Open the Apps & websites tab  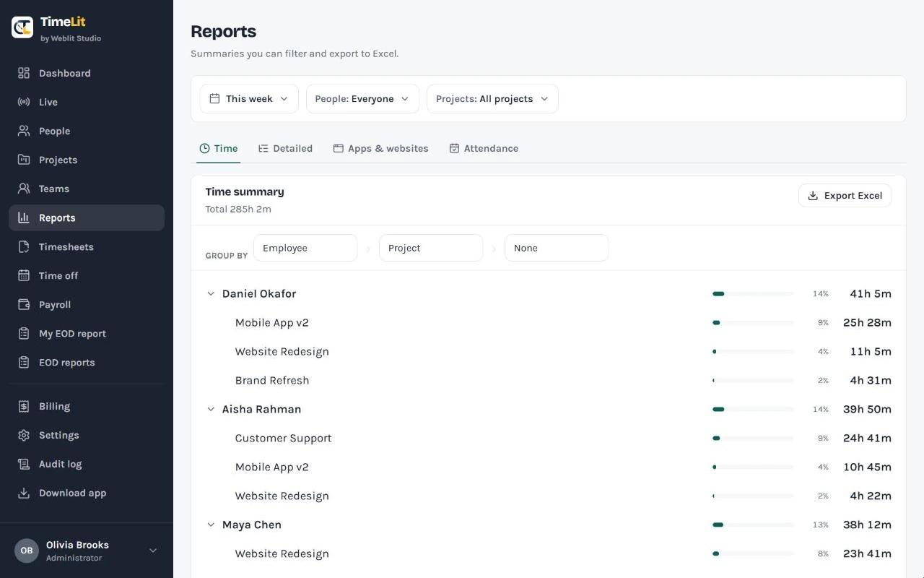[380, 148]
